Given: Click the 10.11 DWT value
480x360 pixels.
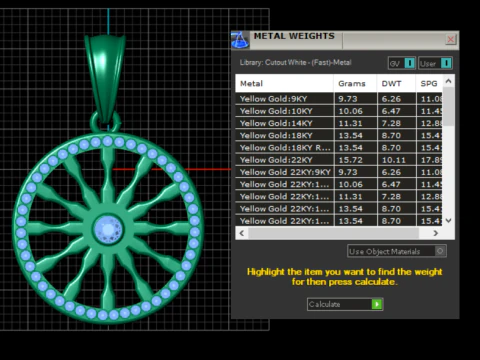Looking at the screenshot, I should pyautogui.click(x=394, y=160).
